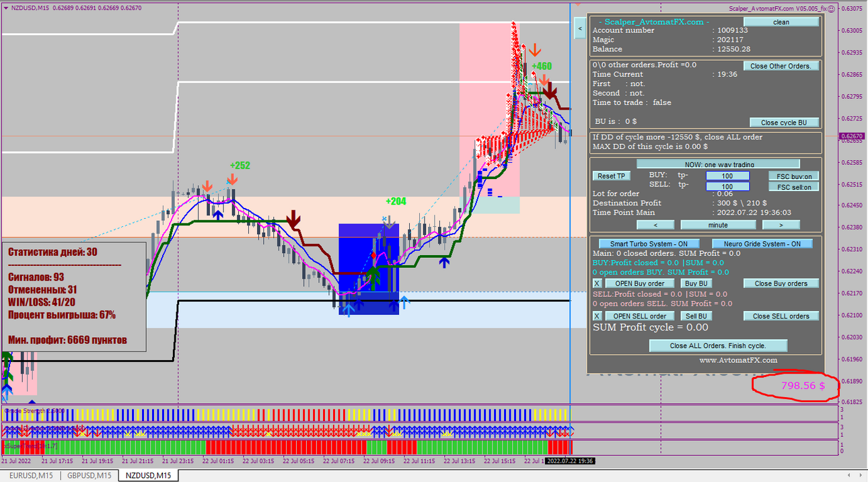
Task: Click the X beside OPEN SELL order
Action: pos(597,316)
